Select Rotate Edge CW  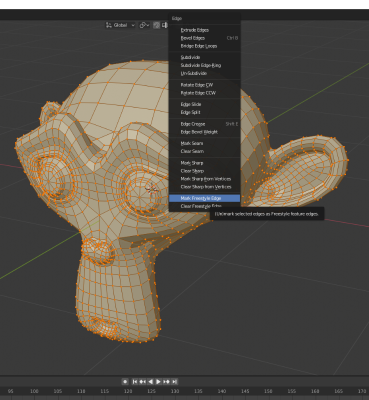205,85
